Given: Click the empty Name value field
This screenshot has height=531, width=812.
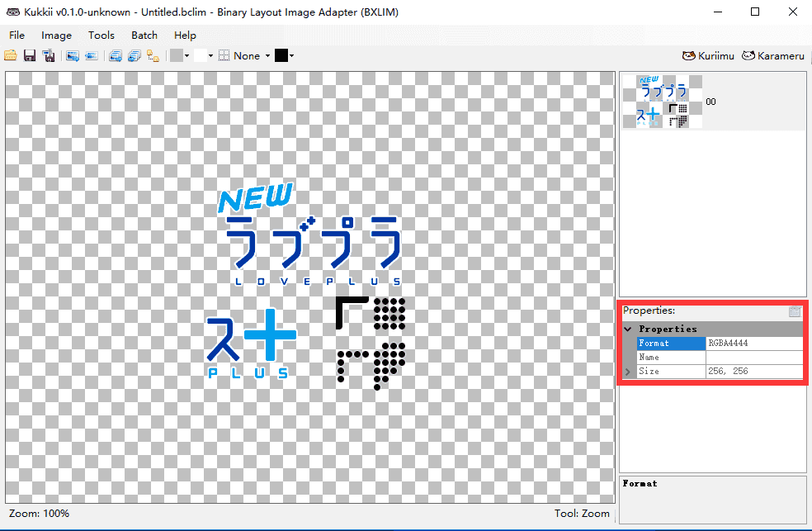Looking at the screenshot, I should click(x=754, y=358).
